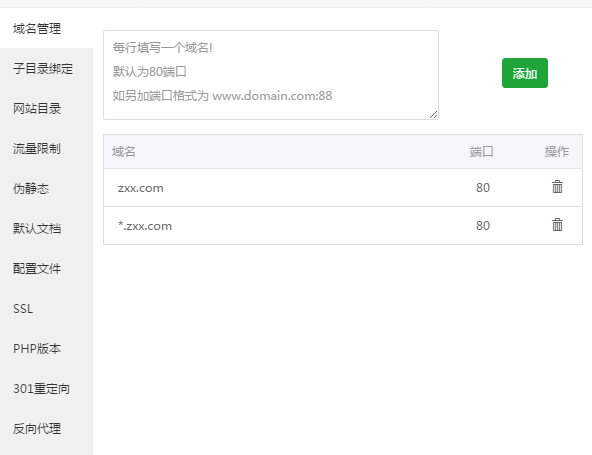Switch to 子目录绑定 tab

43,69
